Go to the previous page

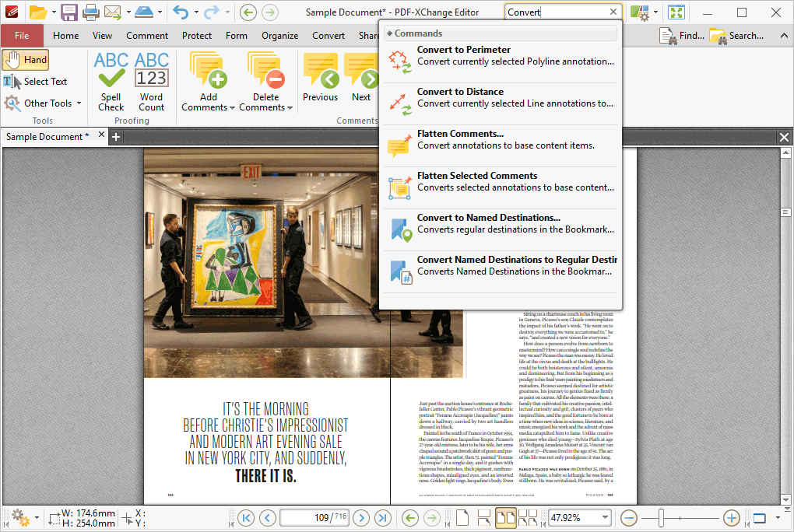[268, 518]
